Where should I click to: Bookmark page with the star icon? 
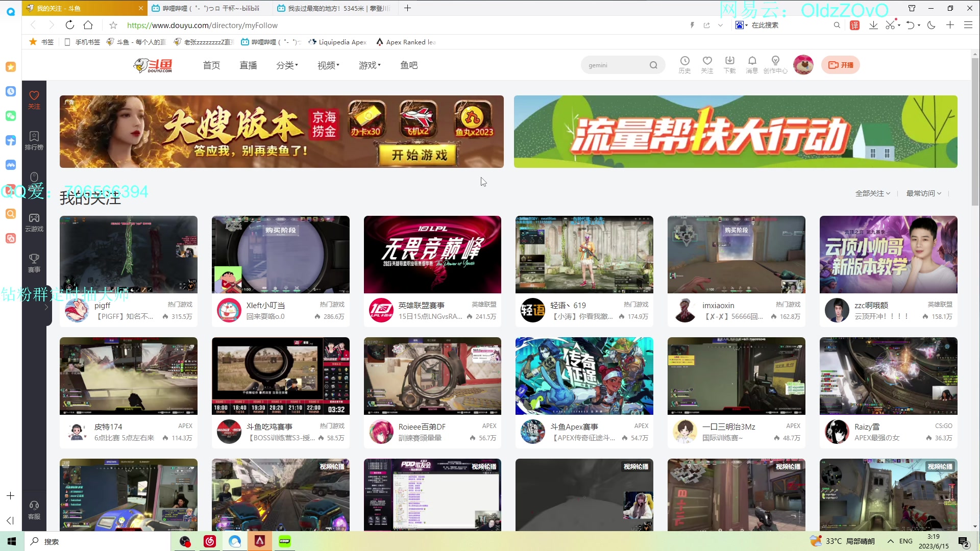pyautogui.click(x=113, y=25)
